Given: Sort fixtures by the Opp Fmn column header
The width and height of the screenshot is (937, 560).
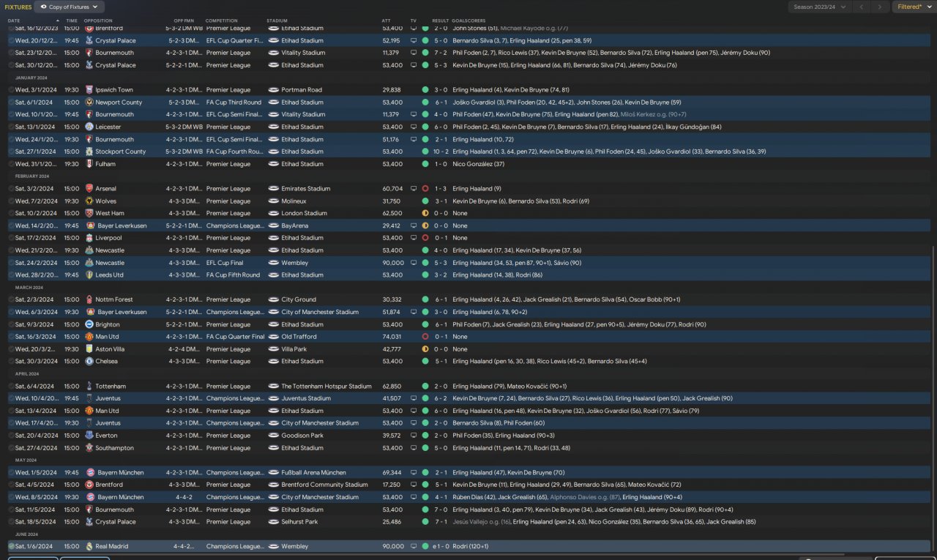Looking at the screenshot, I should (x=184, y=20).
